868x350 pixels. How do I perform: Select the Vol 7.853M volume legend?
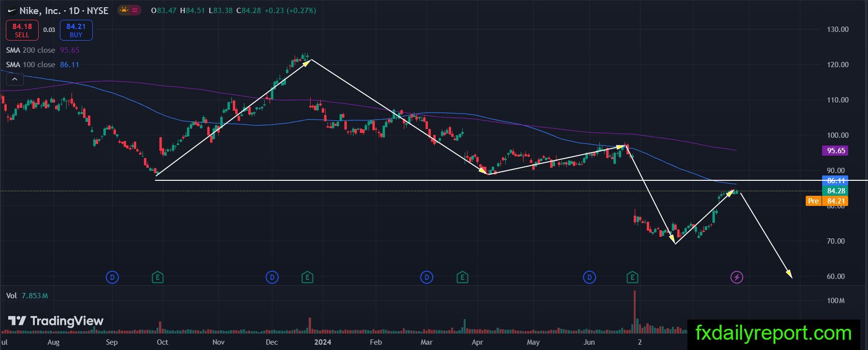point(27,296)
